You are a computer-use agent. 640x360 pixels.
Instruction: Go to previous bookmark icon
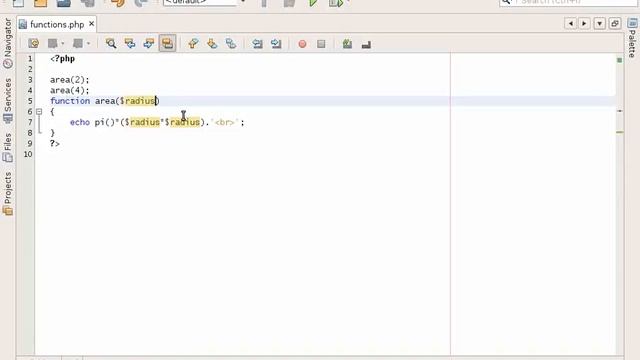pos(193,44)
